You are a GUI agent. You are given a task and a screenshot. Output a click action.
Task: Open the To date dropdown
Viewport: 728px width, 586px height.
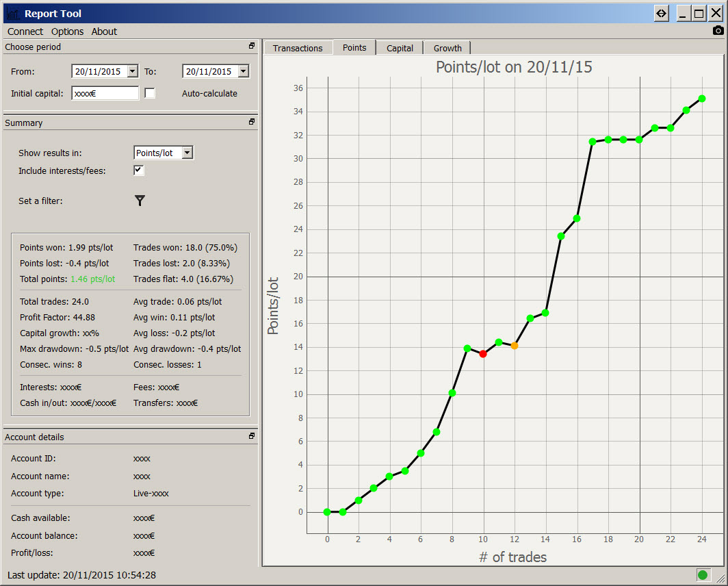[243, 71]
